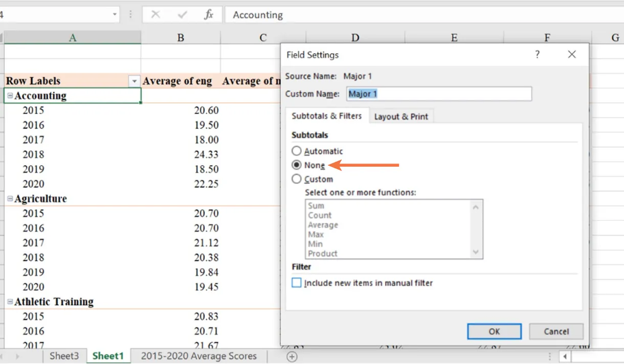Click the right sheet navigation arrow

click(x=17, y=356)
